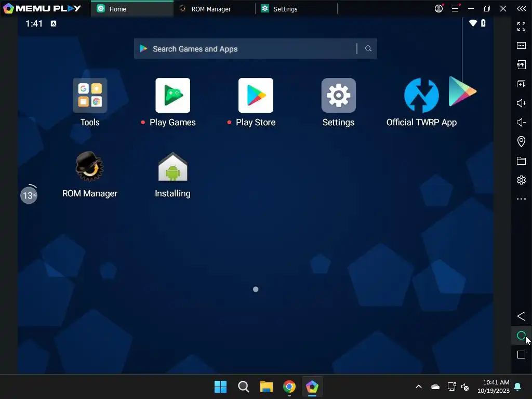Click the volume down icon
532x399 pixels.
point(521,122)
